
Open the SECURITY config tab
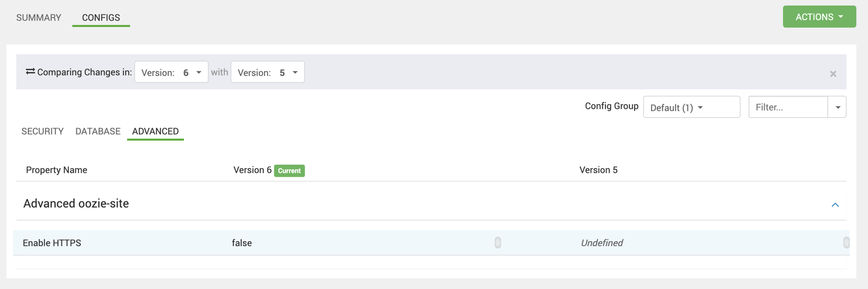point(42,131)
